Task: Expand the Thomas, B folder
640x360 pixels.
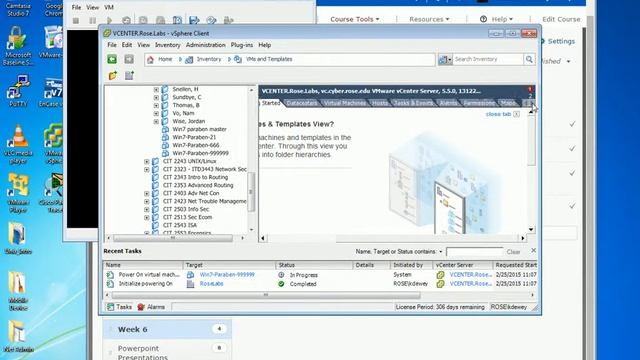Action: (156, 105)
